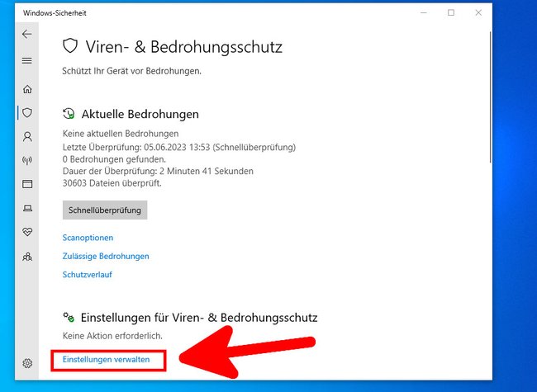This screenshot has width=537, height=392.
Task: Click the 'Keine Aktion erforderlich.' text
Action: pos(112,336)
